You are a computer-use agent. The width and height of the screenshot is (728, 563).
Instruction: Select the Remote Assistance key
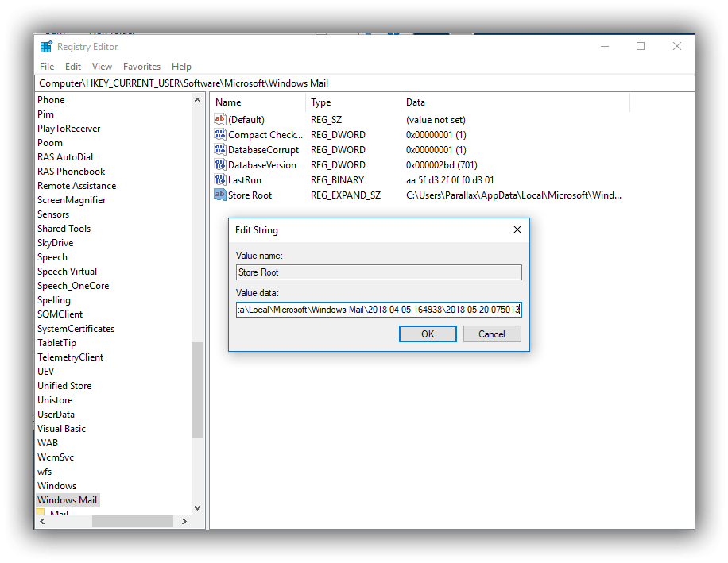[76, 186]
